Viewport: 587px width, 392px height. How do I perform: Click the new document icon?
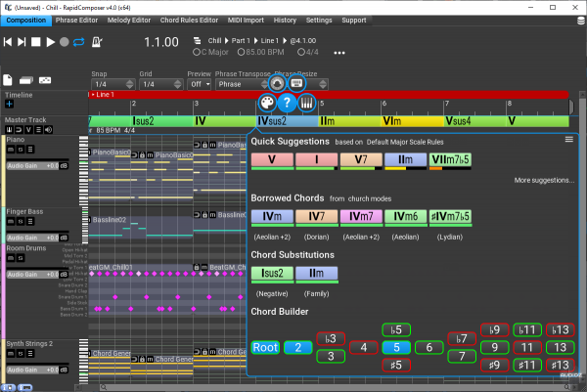pyautogui.click(x=9, y=79)
